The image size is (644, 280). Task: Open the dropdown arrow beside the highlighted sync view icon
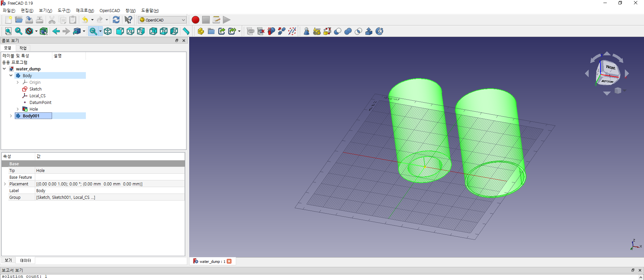100,31
